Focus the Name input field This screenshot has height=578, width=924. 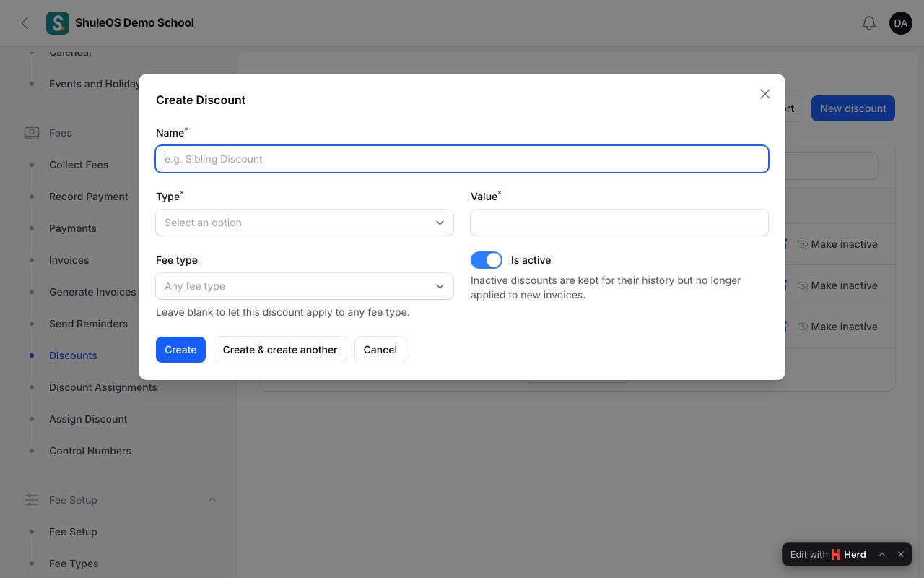(x=462, y=159)
